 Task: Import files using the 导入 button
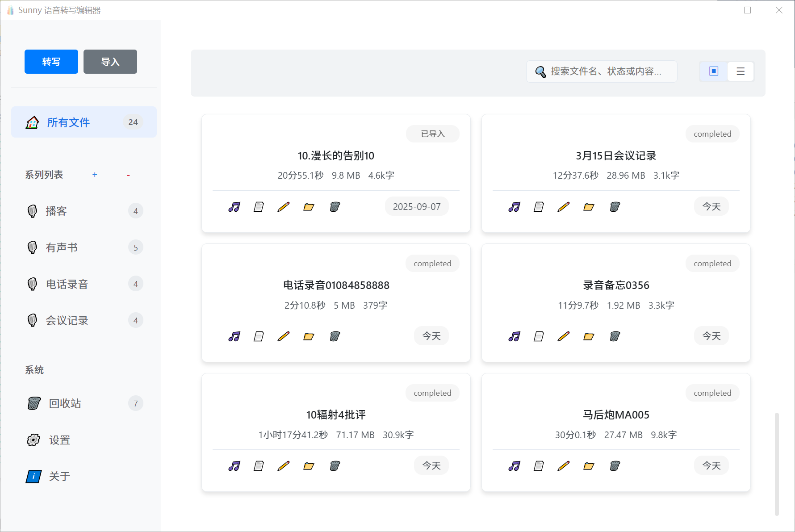click(110, 62)
